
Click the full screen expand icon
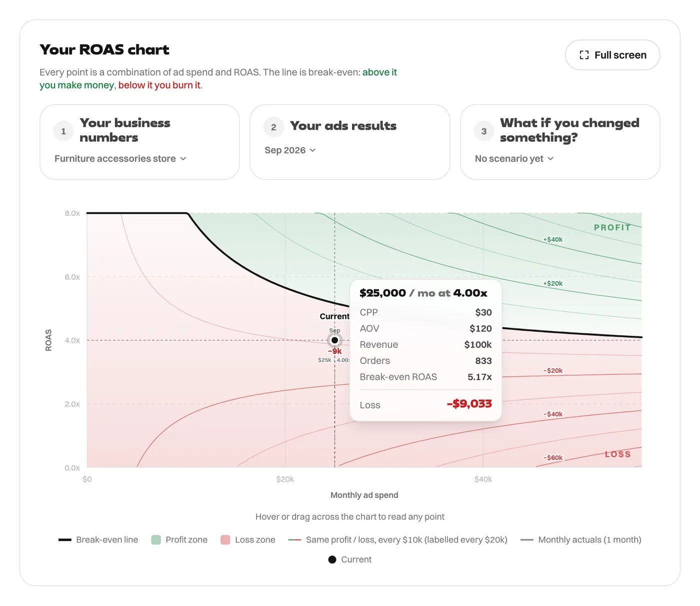(584, 55)
